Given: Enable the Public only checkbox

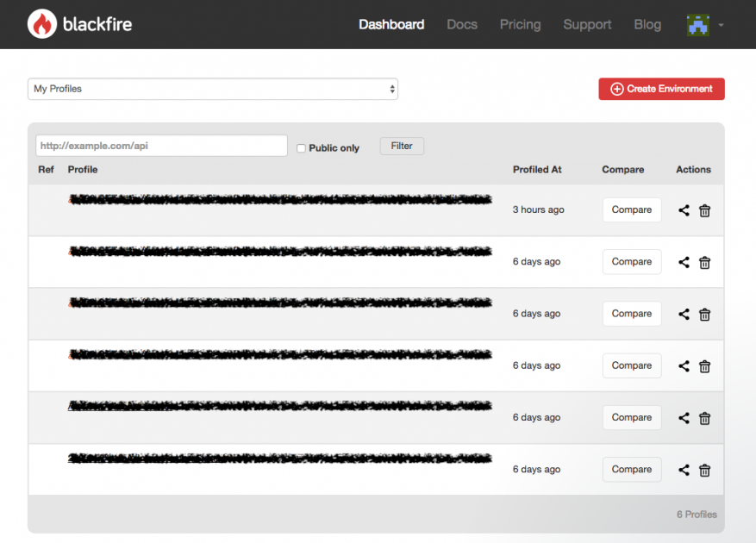Looking at the screenshot, I should (x=301, y=148).
